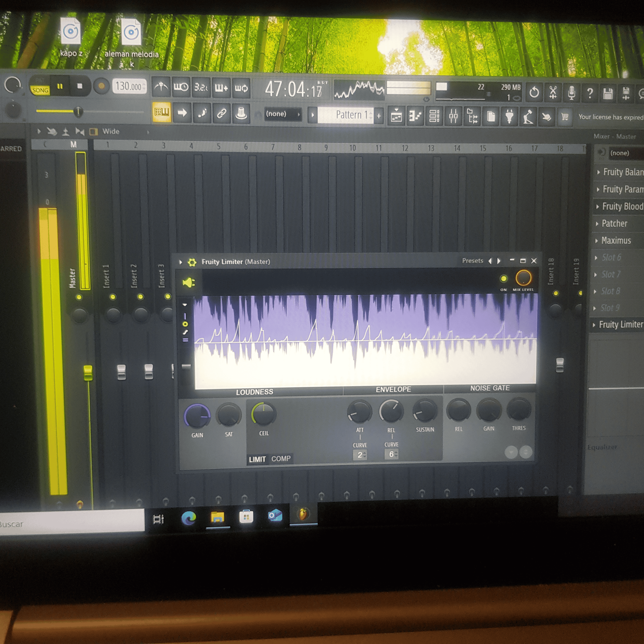Viewport: 644px width, 644px height.
Task: Open the Piano roll view icon
Action: click(x=415, y=116)
